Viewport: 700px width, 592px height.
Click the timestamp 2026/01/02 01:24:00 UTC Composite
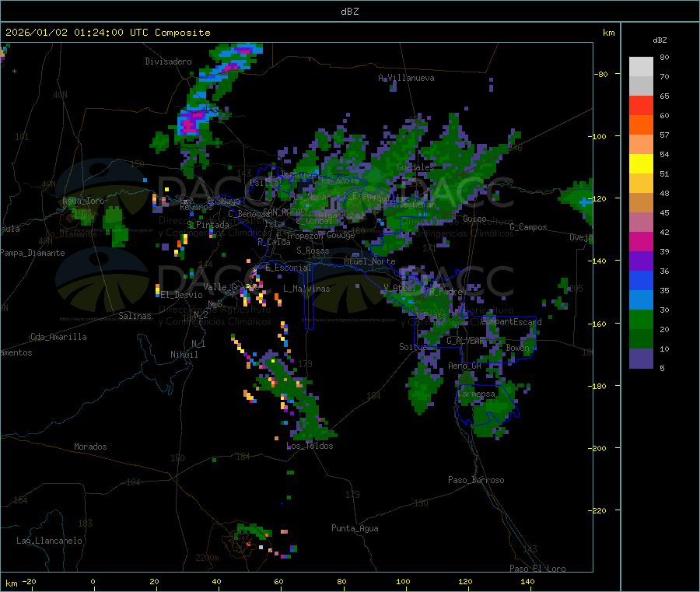pyautogui.click(x=107, y=33)
